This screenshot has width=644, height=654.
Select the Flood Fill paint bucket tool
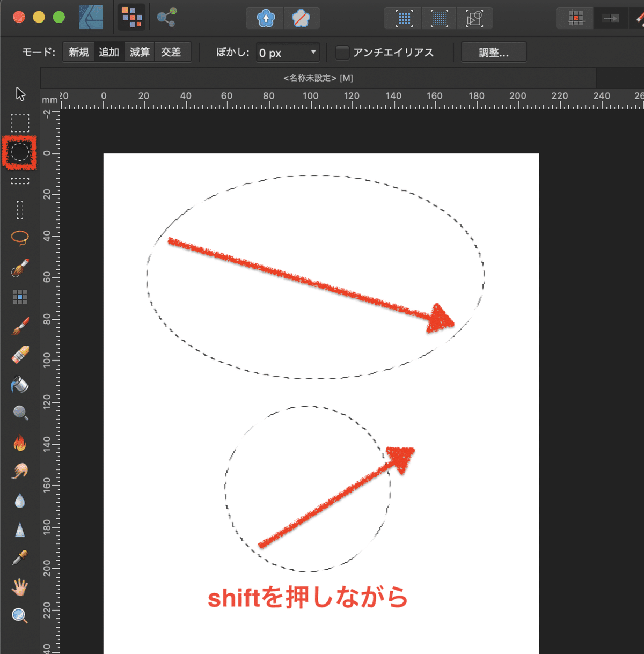(x=20, y=384)
